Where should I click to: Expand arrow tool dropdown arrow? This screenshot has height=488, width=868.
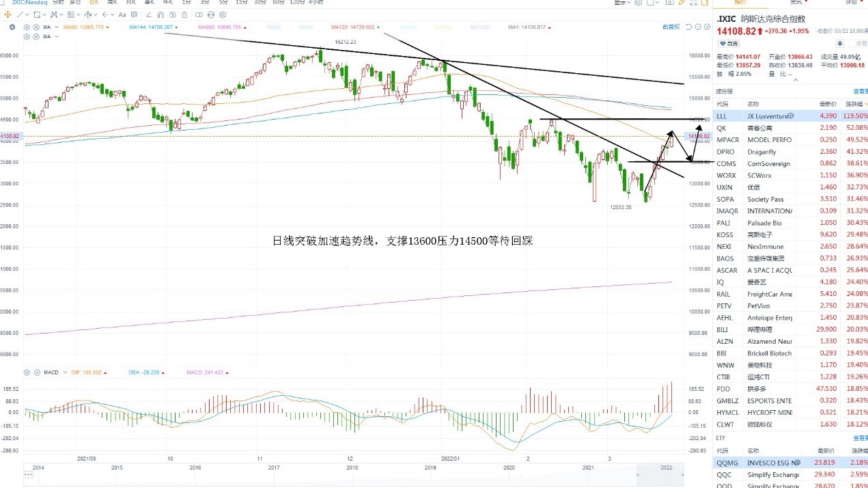point(112,14)
